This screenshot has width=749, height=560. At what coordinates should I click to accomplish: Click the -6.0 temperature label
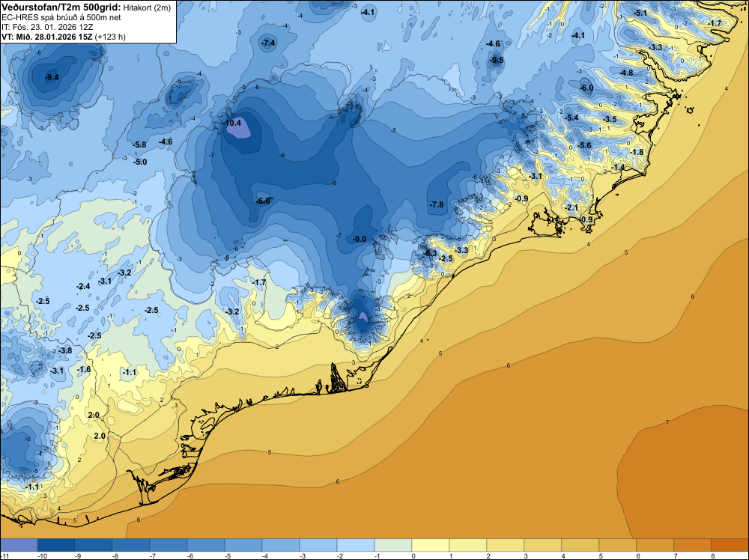click(x=586, y=88)
